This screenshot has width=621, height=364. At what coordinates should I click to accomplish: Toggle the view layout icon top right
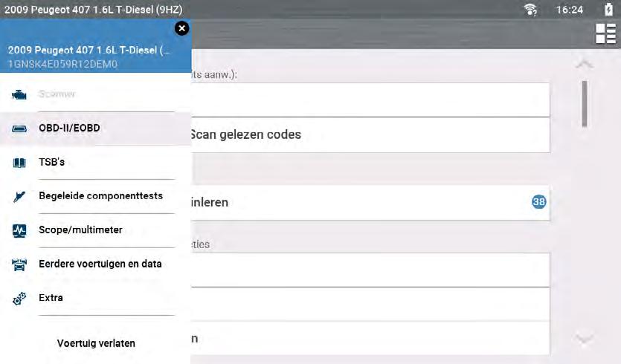605,33
